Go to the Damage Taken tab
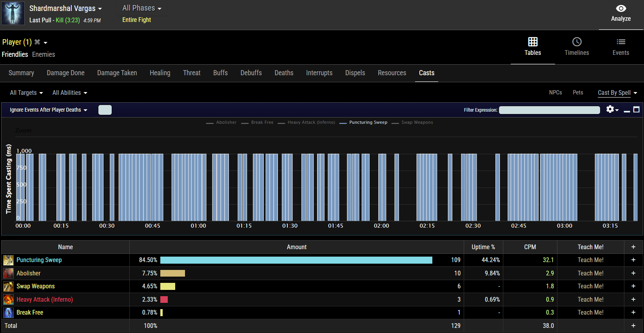Viewport: 644px width, 333px height. 117,73
